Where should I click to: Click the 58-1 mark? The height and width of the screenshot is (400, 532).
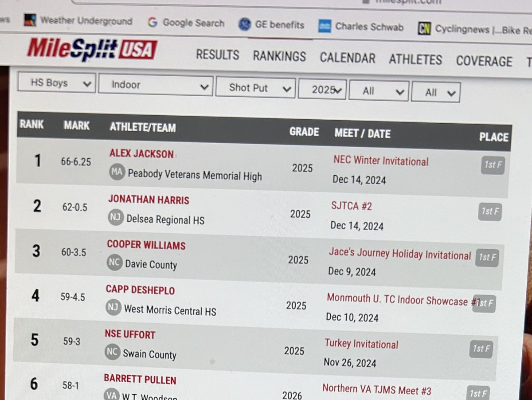point(70,386)
